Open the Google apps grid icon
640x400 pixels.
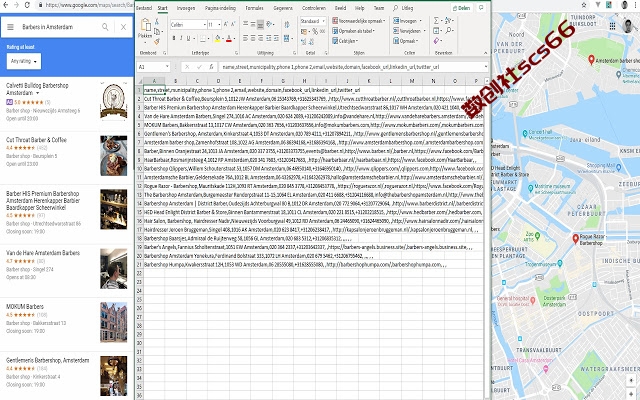pos(612,26)
